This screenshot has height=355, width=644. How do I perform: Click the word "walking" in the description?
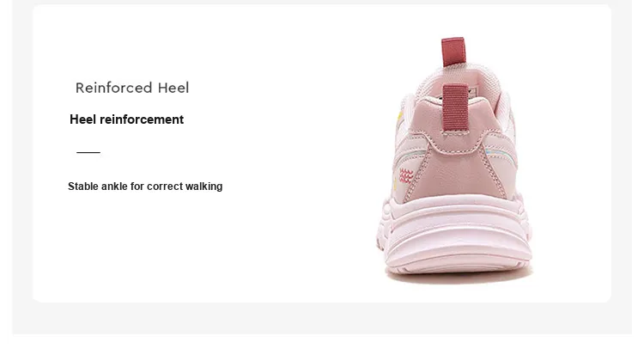(204, 187)
